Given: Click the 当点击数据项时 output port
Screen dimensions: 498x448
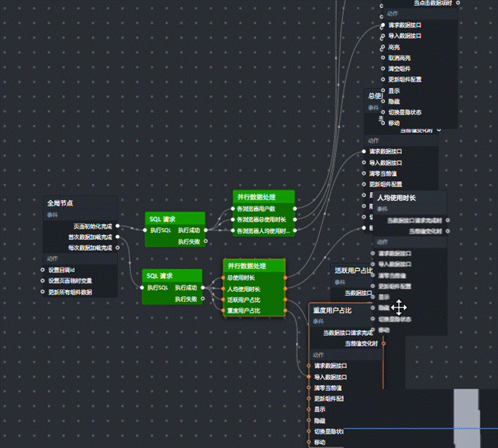Looking at the screenshot, I should 458,3.
